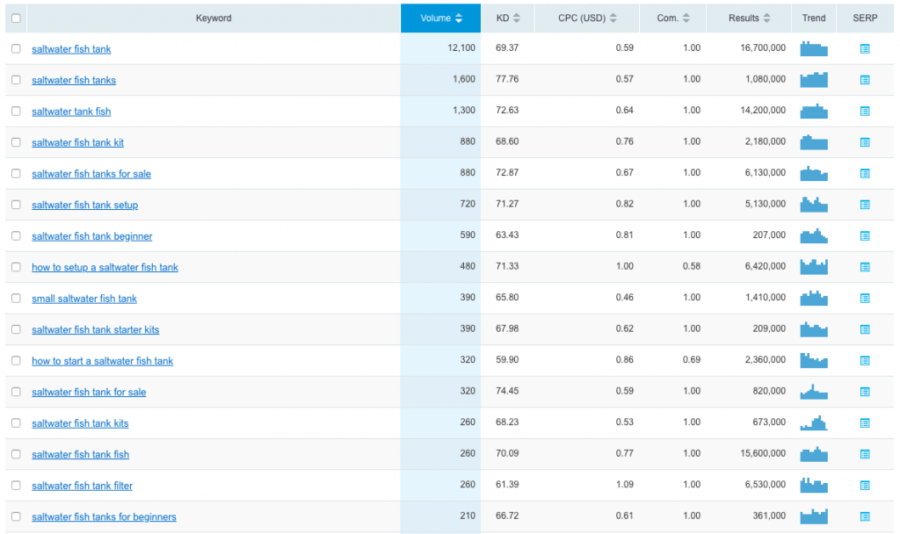Screen dimensions: 900x534
Task: Select the results value 16,700,000
Action: click(763, 48)
